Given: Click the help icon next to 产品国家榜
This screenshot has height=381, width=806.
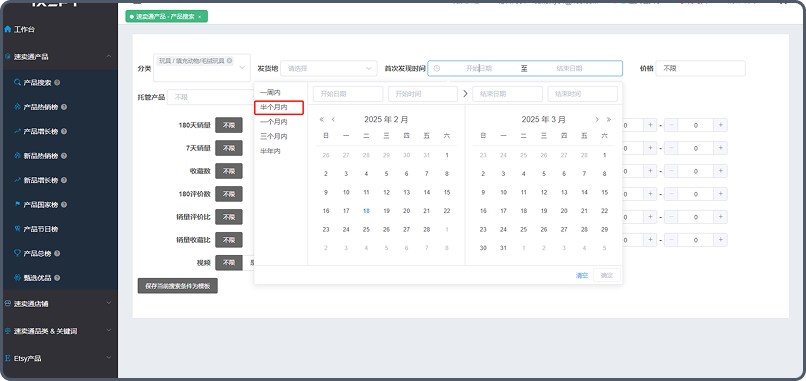Looking at the screenshot, I should [x=64, y=205].
